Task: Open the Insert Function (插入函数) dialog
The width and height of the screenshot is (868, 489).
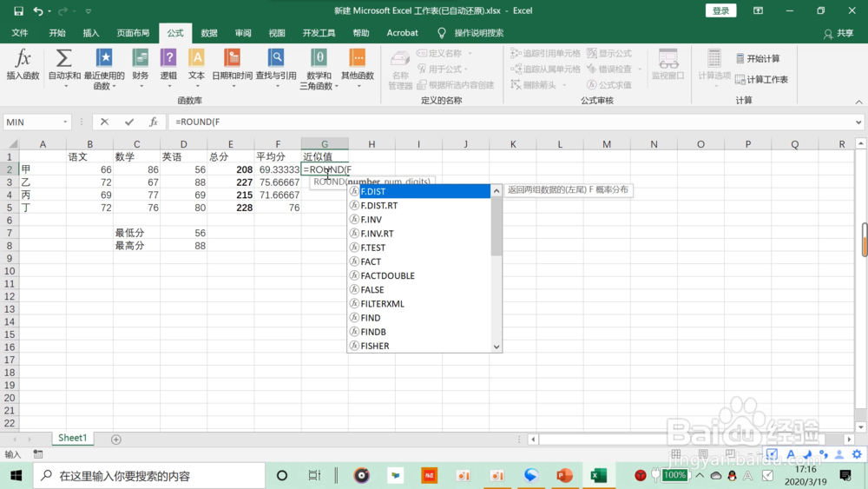Action: pos(23,65)
